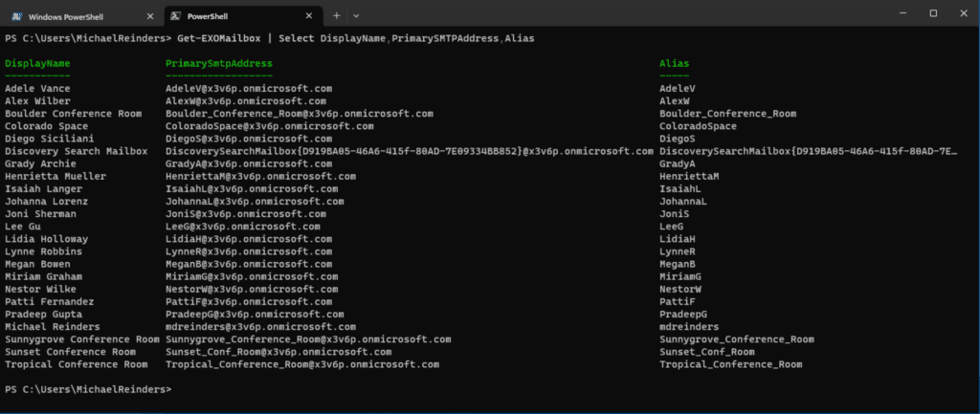Screen dimensions: 980x414
Task: Select the PowerShell tab
Action: point(243,16)
